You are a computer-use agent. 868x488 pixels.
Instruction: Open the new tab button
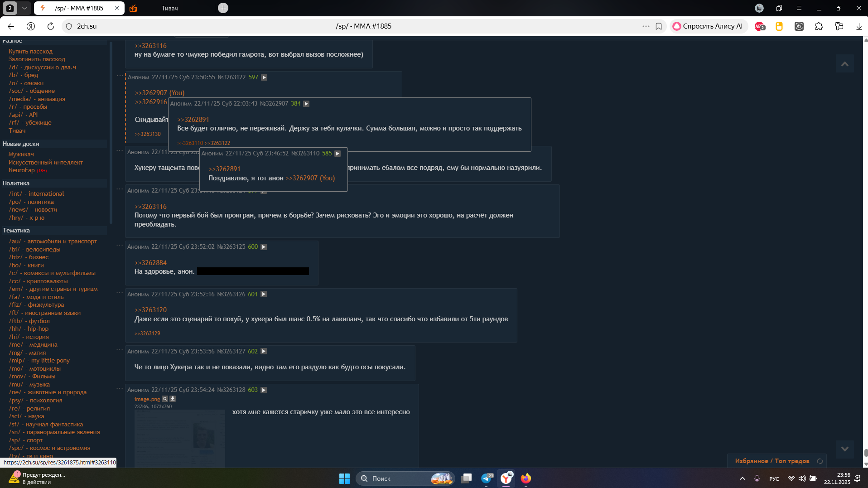click(223, 8)
